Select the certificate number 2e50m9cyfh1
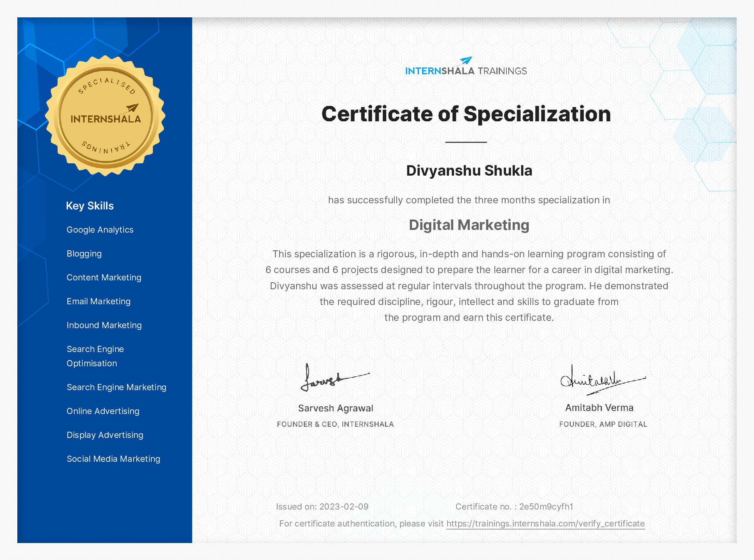The image size is (754, 560). (546, 506)
